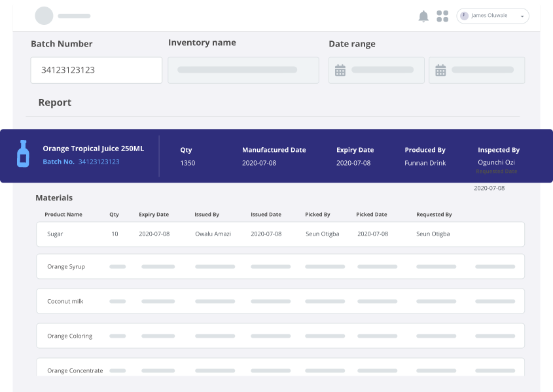
Task: Select the Orange Coloring row
Action: pos(280,336)
